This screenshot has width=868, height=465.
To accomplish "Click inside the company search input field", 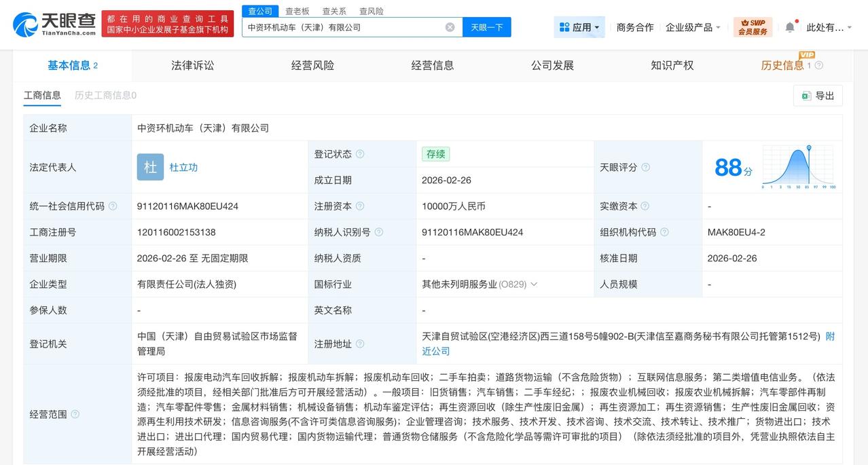I will [340, 26].
